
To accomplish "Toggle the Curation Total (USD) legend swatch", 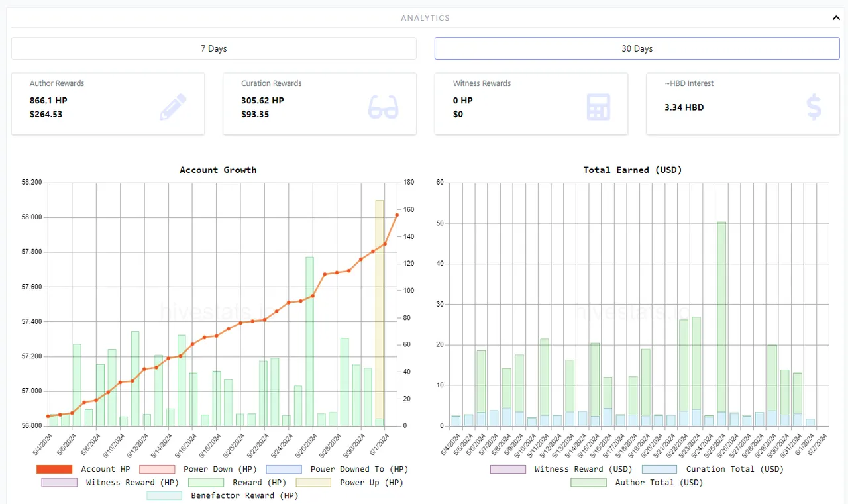I will (659, 469).
